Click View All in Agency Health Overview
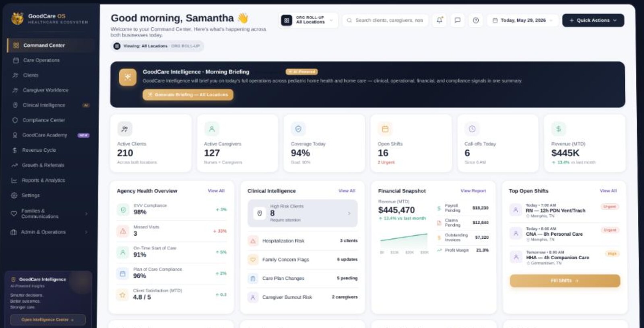The height and width of the screenshot is (328, 644). click(216, 191)
